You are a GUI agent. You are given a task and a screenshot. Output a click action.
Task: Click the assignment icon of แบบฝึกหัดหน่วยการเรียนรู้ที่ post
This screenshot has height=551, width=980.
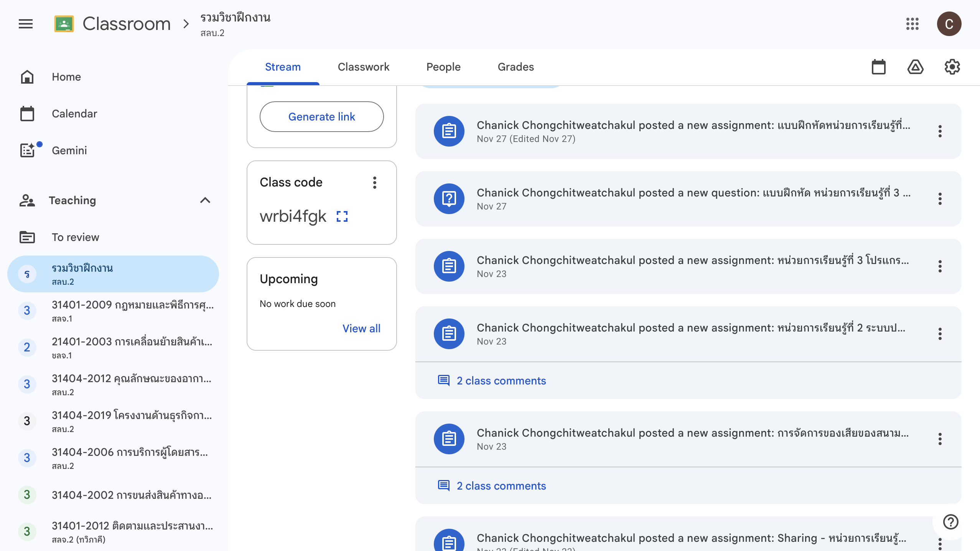449,131
